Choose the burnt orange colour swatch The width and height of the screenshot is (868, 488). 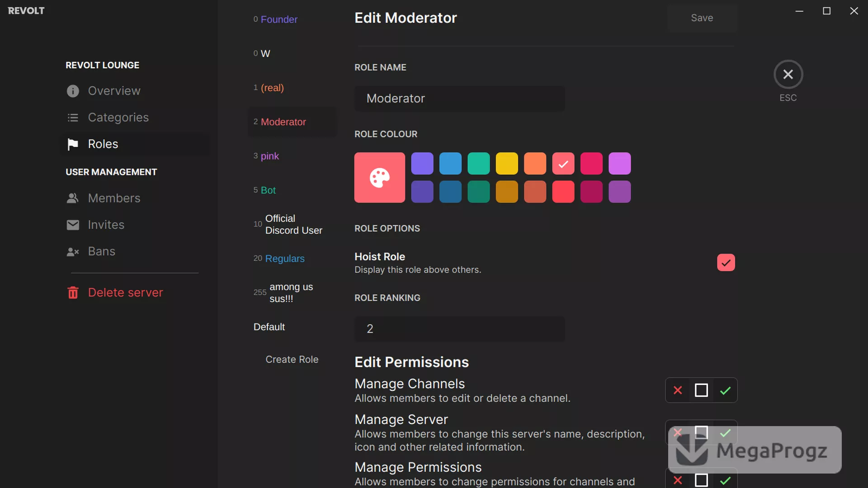[535, 192]
